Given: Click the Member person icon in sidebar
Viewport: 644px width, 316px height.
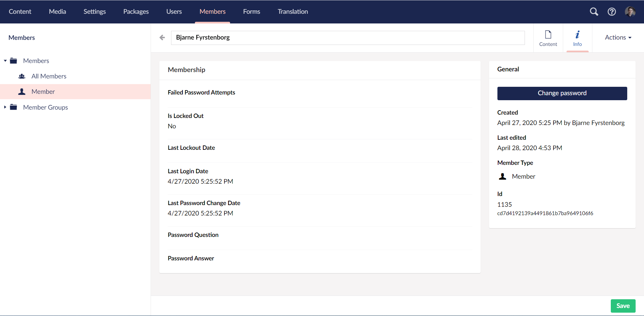Looking at the screenshot, I should [22, 91].
